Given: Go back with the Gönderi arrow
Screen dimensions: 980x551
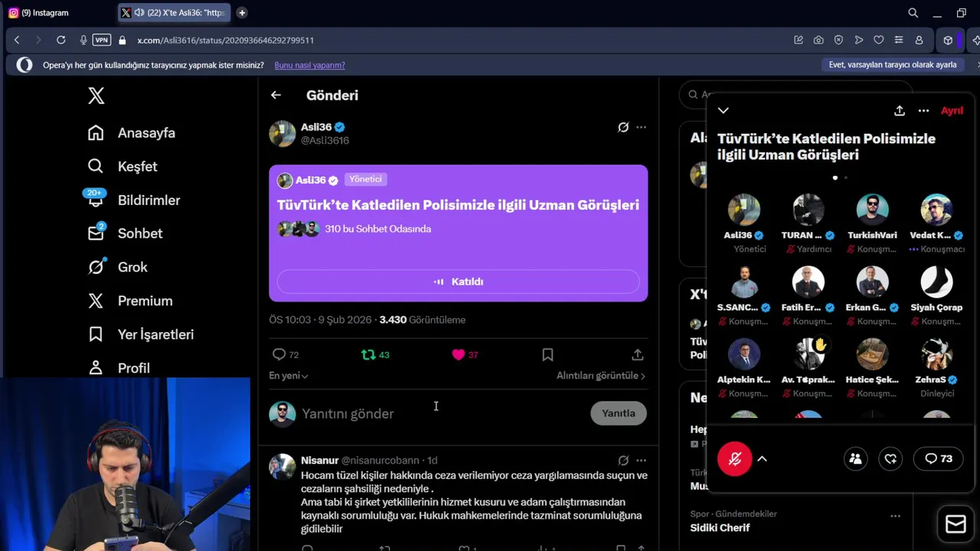Looking at the screenshot, I should (276, 95).
